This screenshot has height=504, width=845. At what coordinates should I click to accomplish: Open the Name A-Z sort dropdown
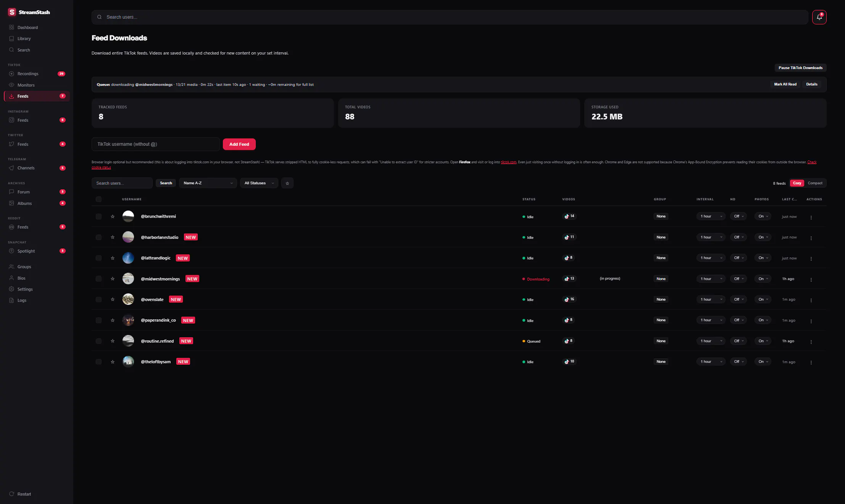pos(208,183)
